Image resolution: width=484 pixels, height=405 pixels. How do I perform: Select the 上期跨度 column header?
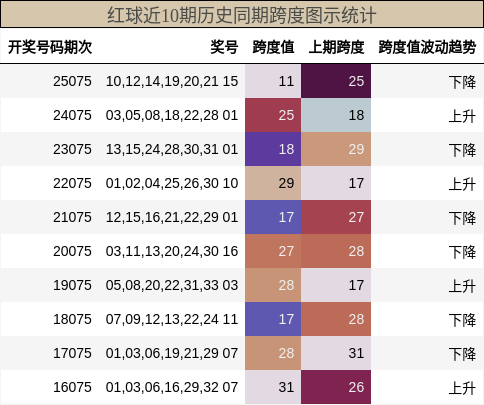336,47
